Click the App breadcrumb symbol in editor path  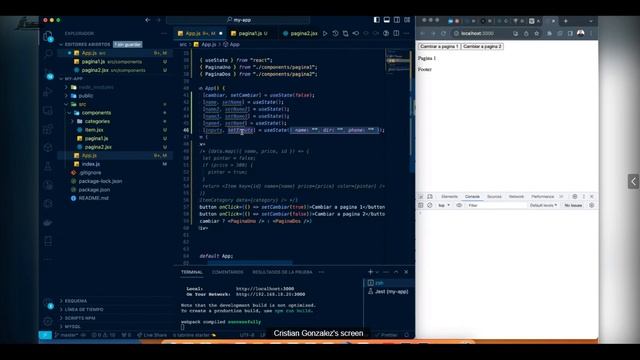231,44
